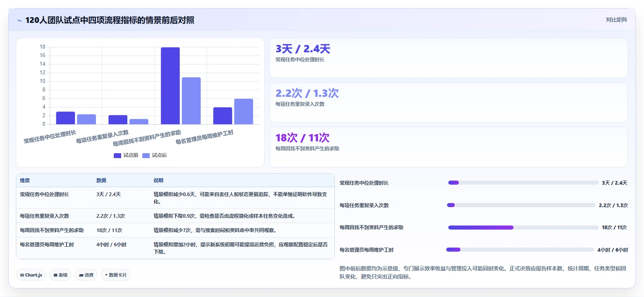This screenshot has height=297, width=644.
Task: Click the 每周因找不到资料产生的求助 progress bar
Action: 523,228
